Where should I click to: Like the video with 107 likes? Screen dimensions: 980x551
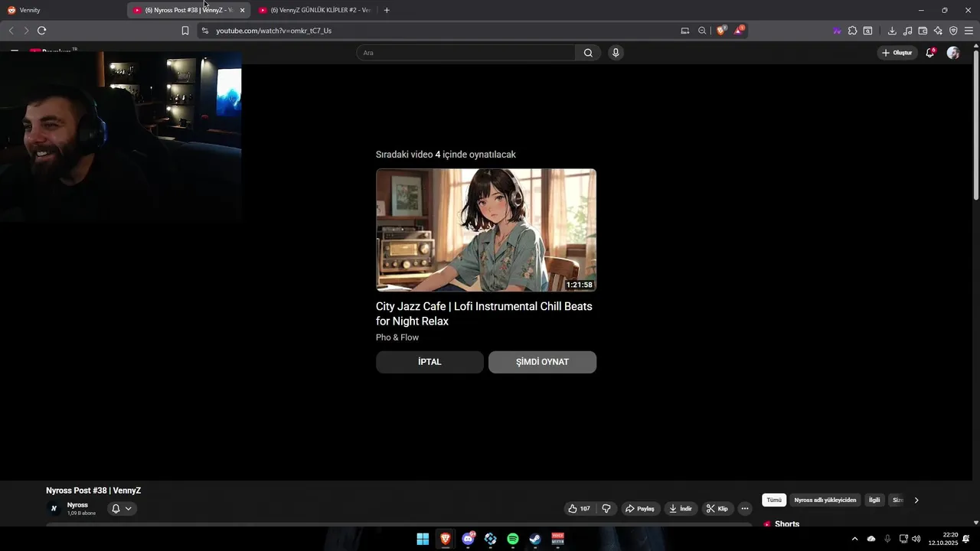(x=580, y=509)
